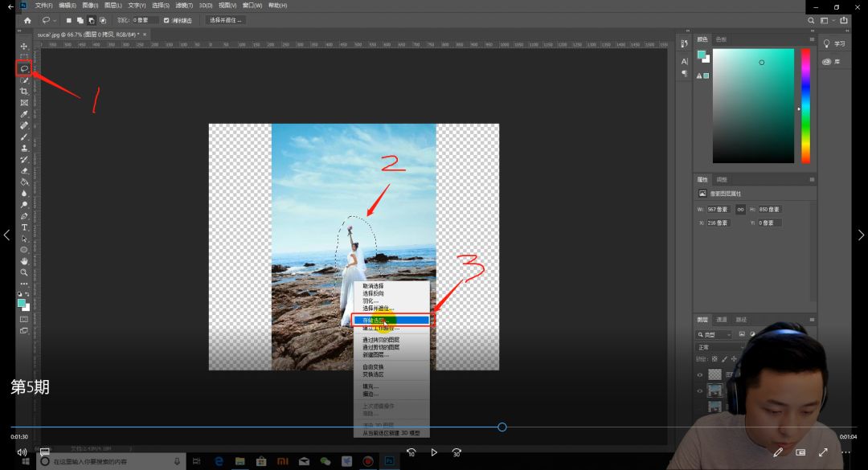Open the 滤镜(T) menu
Screen dimensions: 868x470
coord(184,6)
